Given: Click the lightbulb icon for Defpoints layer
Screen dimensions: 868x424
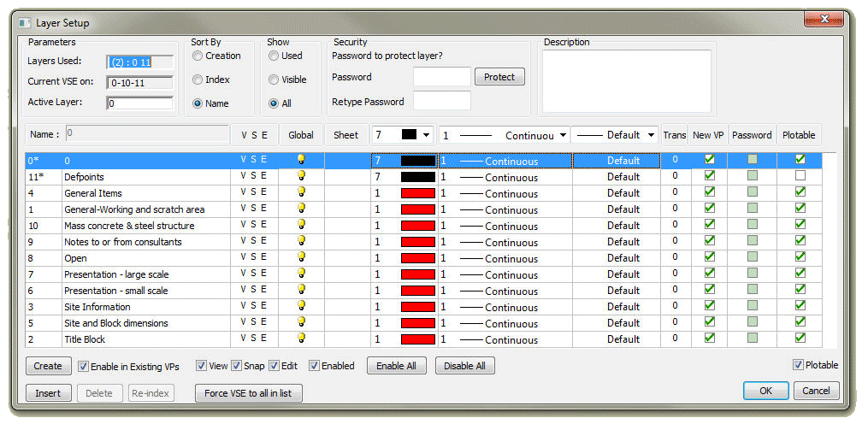Looking at the screenshot, I should click(301, 176).
